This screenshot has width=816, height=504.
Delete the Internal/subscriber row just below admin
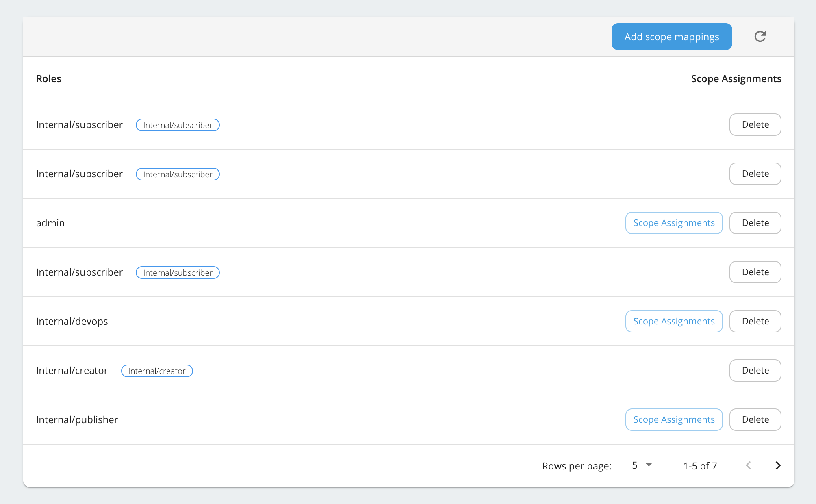click(x=755, y=272)
